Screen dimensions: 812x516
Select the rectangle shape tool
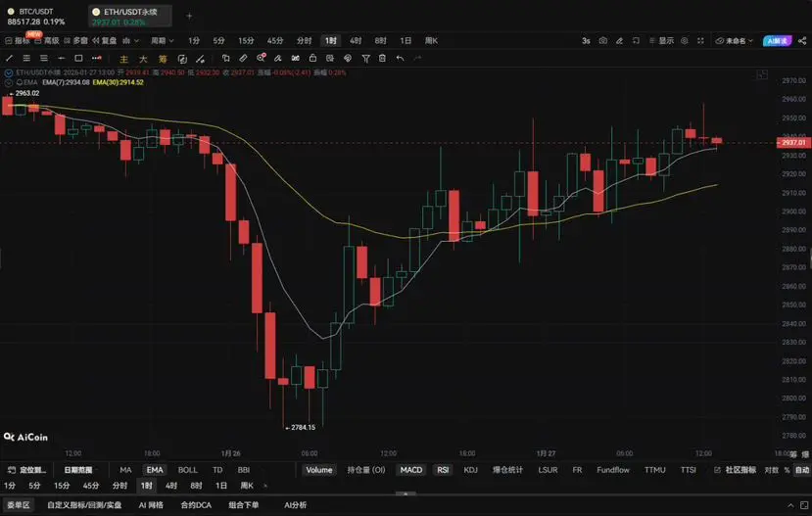(78, 59)
